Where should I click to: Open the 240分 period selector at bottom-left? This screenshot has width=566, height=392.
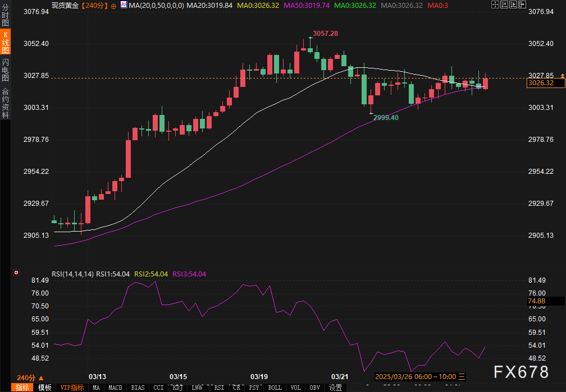pos(28,377)
